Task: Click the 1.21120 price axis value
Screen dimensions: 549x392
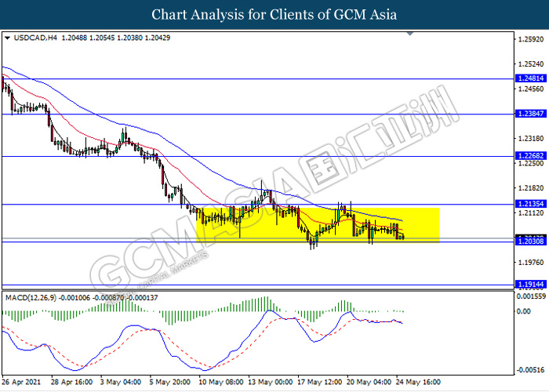Action: point(531,212)
